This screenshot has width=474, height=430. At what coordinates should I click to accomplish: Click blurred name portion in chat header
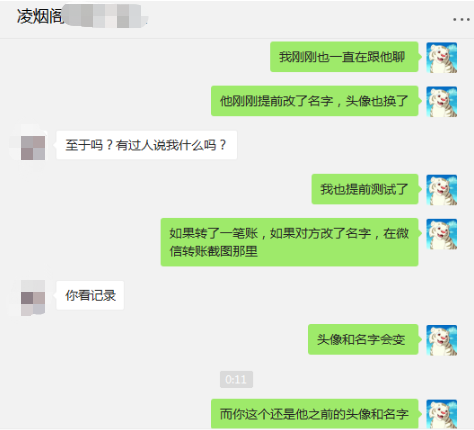click(x=106, y=16)
